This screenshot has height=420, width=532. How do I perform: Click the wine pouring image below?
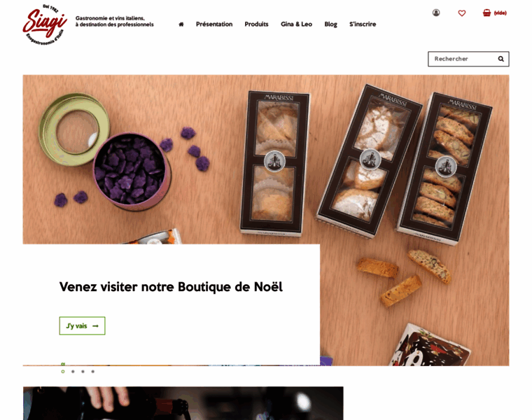[183, 403]
